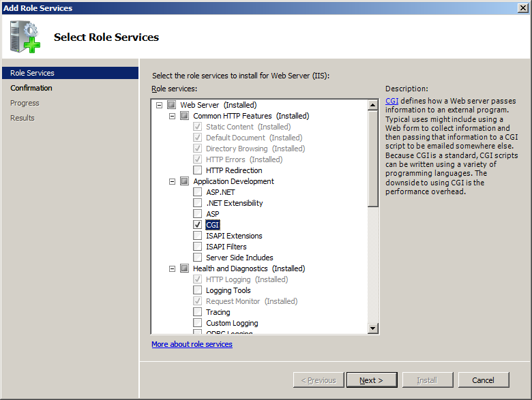Open the More about role services link
532x400 pixels.
click(x=192, y=344)
